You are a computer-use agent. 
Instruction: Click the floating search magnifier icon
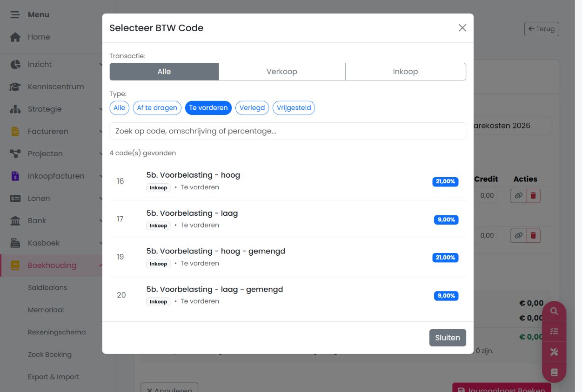(x=554, y=312)
